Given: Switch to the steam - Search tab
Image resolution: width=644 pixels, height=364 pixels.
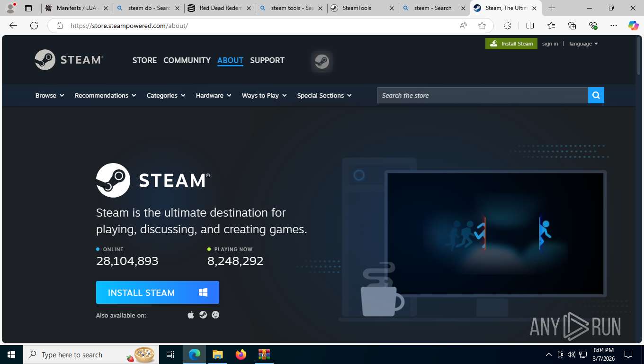Looking at the screenshot, I should pyautogui.click(x=435, y=8).
